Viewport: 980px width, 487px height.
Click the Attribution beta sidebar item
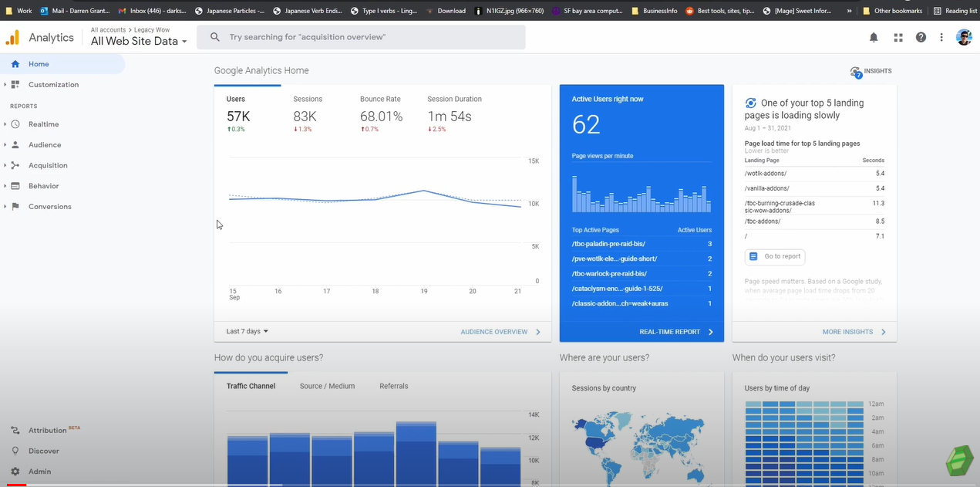47,430
